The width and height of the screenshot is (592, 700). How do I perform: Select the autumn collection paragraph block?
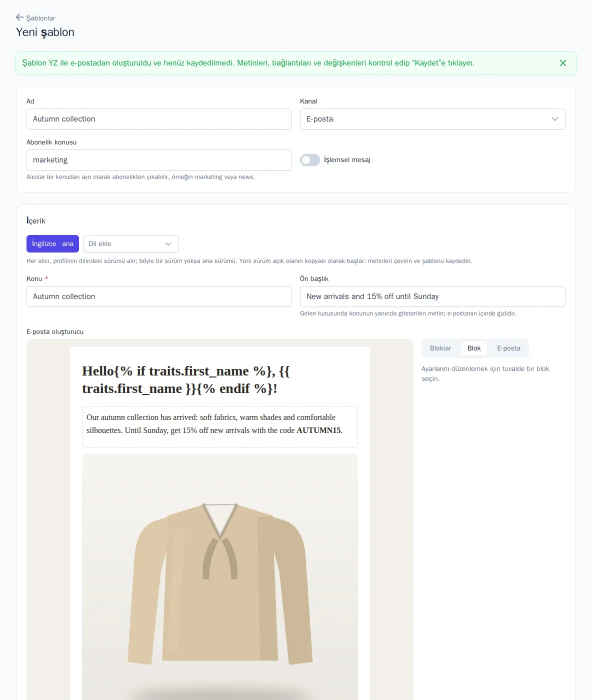click(220, 427)
